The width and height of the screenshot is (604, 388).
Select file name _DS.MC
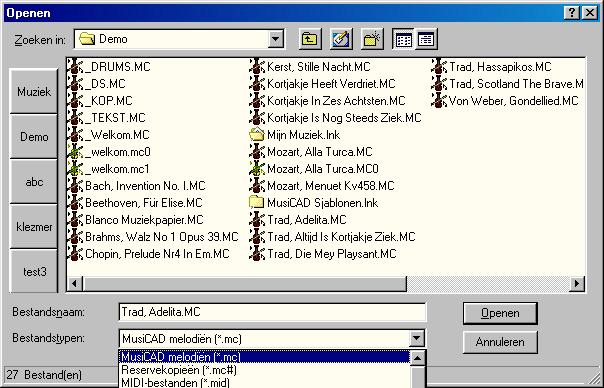[x=105, y=84]
